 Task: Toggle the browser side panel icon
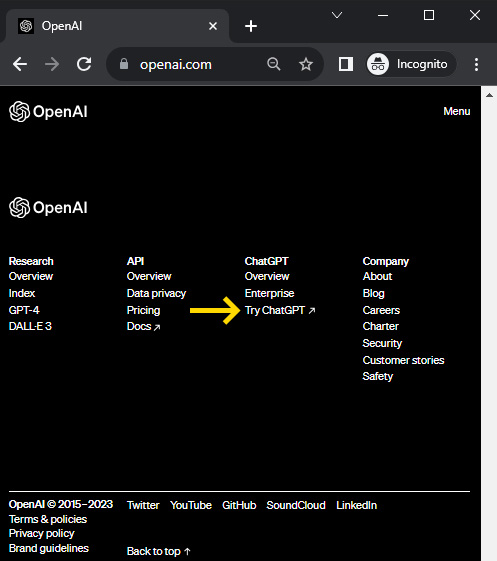[346, 64]
